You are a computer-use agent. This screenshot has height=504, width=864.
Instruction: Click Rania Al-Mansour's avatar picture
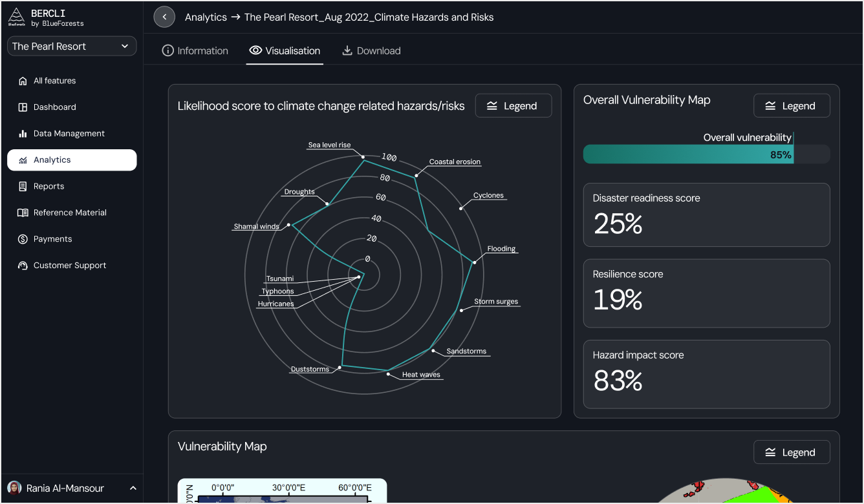click(x=14, y=488)
